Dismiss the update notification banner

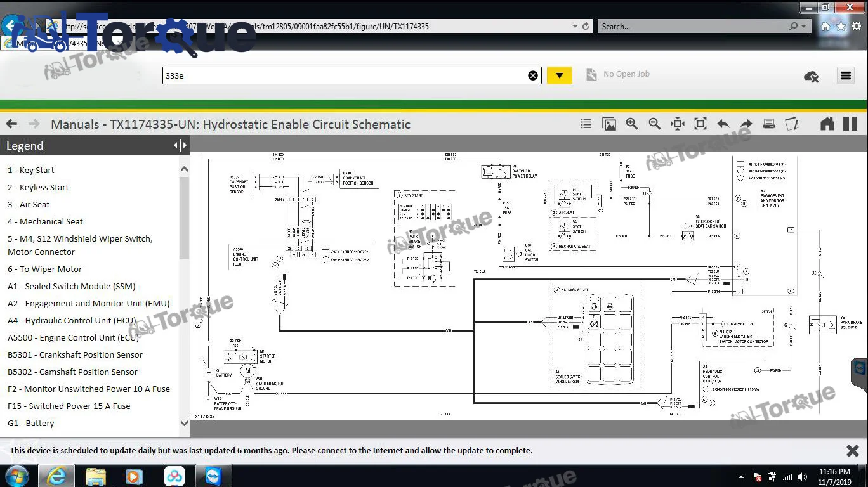pyautogui.click(x=853, y=451)
